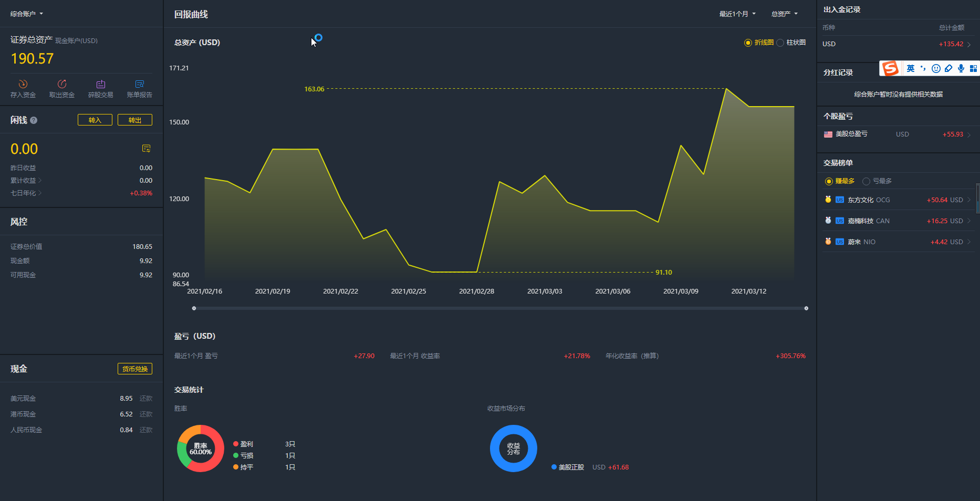The image size is (980, 501).
Task: Toggle the 英 language mode in IME bar
Action: [x=911, y=68]
